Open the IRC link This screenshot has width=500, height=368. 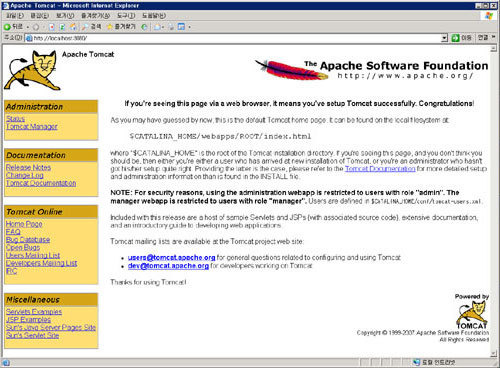pyautogui.click(x=11, y=271)
